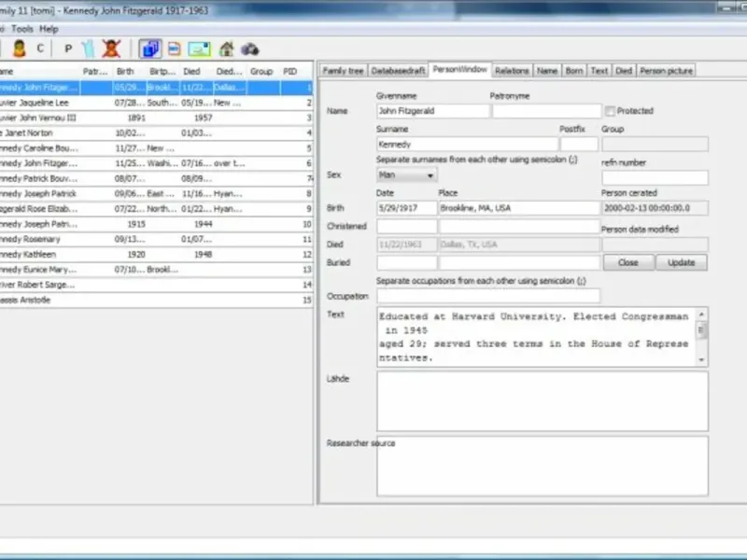Open the Help menu
Screen dimensions: 747x560
click(x=49, y=29)
